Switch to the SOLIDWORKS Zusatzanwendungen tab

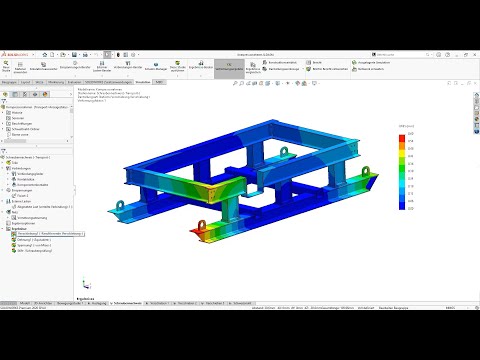(108, 82)
